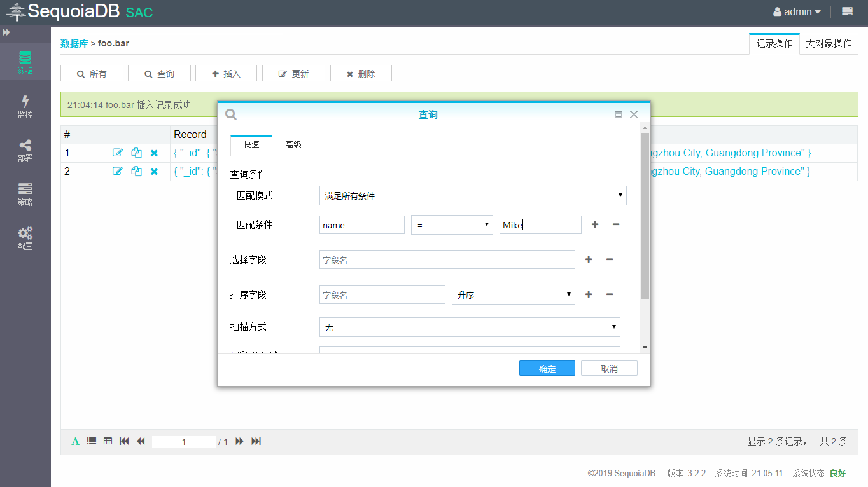Image resolution: width=868 pixels, height=487 pixels.
Task: Switch to the 高级 tab in query dialog
Action: tap(293, 145)
